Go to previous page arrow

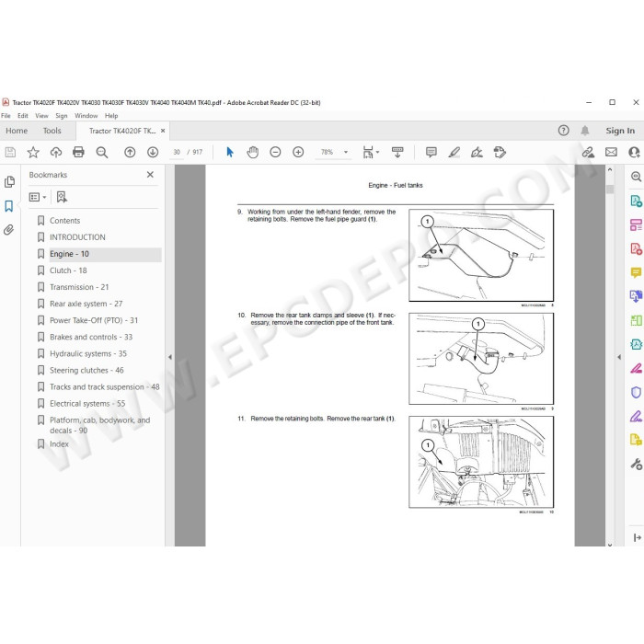[130, 153]
